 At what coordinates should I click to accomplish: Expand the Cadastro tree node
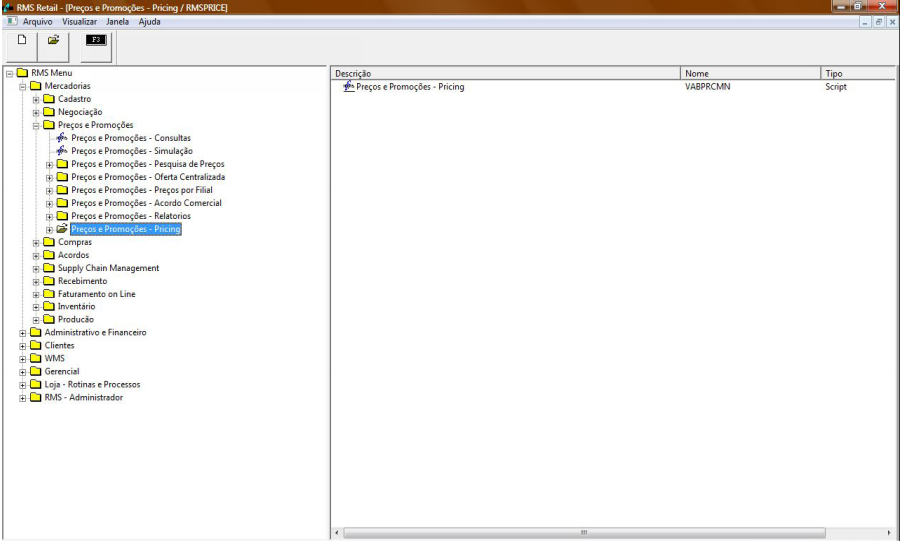point(36,100)
